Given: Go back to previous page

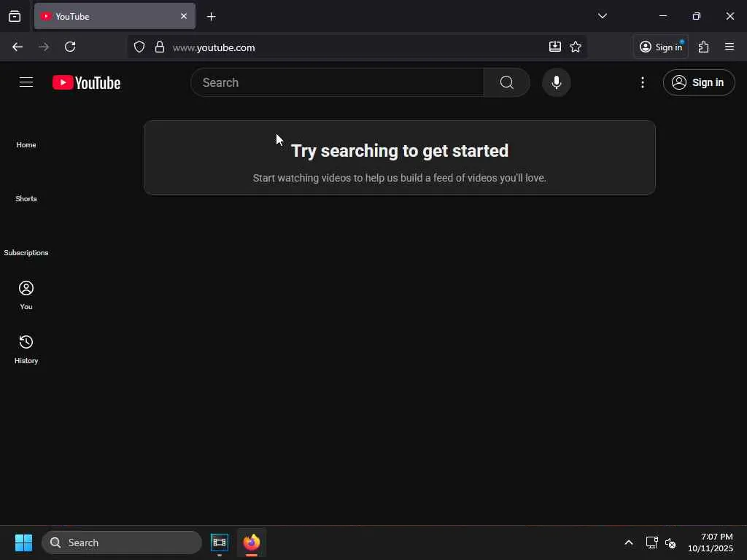Looking at the screenshot, I should 18,47.
